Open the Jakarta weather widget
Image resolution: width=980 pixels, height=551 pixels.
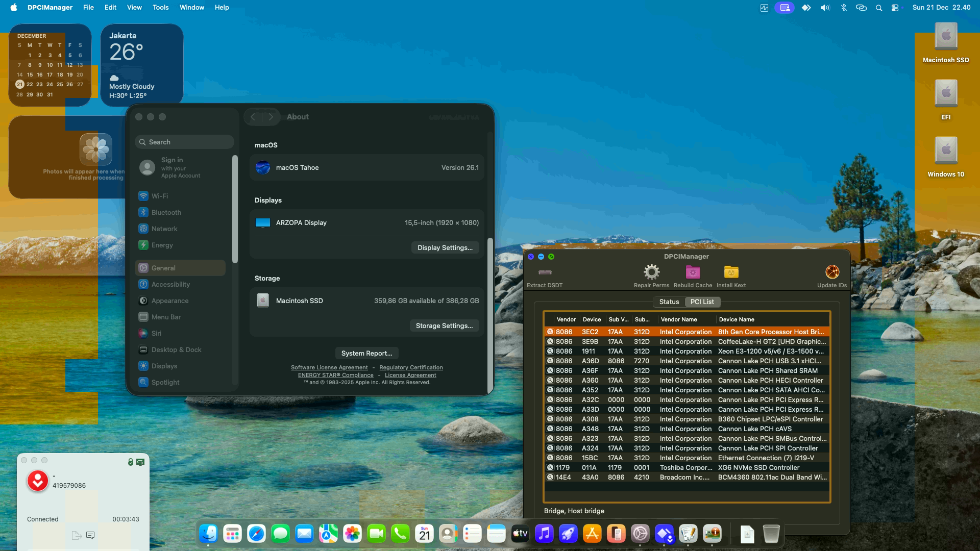(x=142, y=65)
